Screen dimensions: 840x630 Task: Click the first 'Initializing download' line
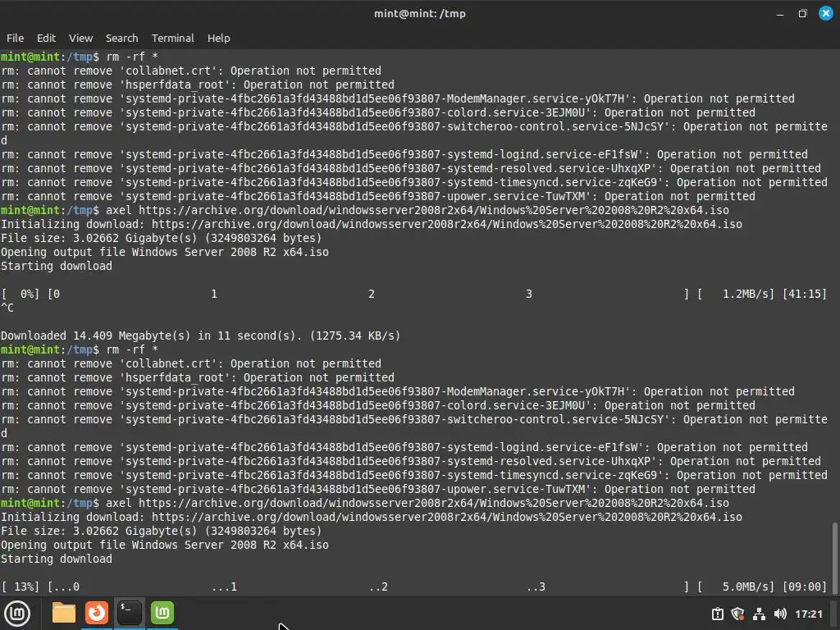372,224
